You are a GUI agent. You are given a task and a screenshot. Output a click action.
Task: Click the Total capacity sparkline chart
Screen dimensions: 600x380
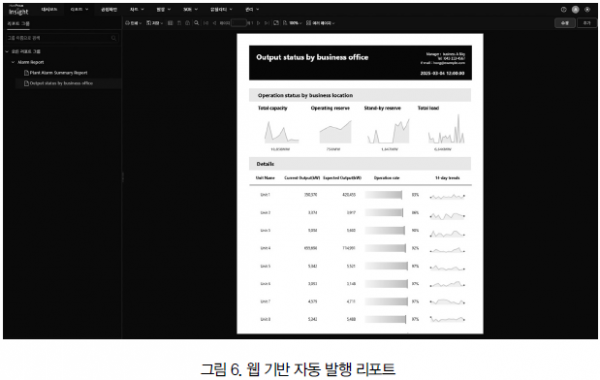coord(281,132)
